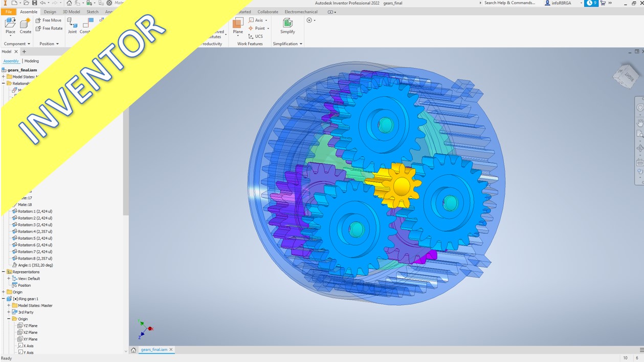Select the X Axis item
The width and height of the screenshot is (644, 362).
[x=26, y=346]
